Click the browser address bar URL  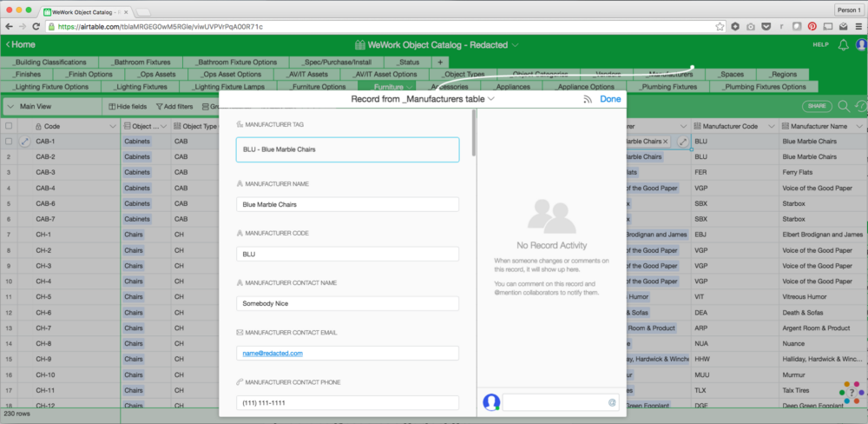coord(160,26)
